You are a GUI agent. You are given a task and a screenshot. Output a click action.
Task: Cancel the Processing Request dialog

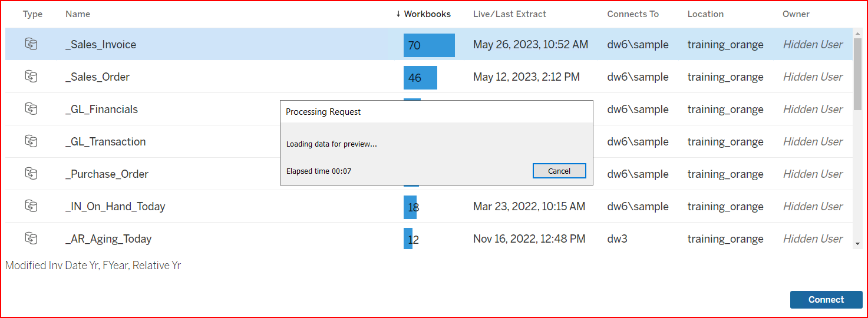(x=559, y=171)
